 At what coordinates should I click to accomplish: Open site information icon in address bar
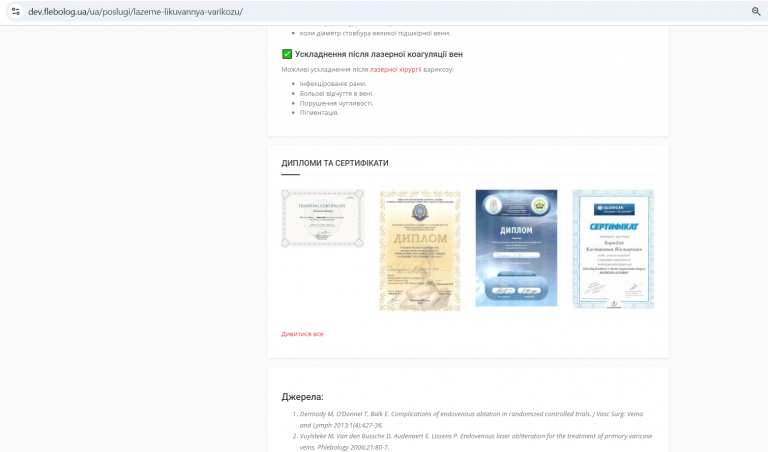[16, 11]
